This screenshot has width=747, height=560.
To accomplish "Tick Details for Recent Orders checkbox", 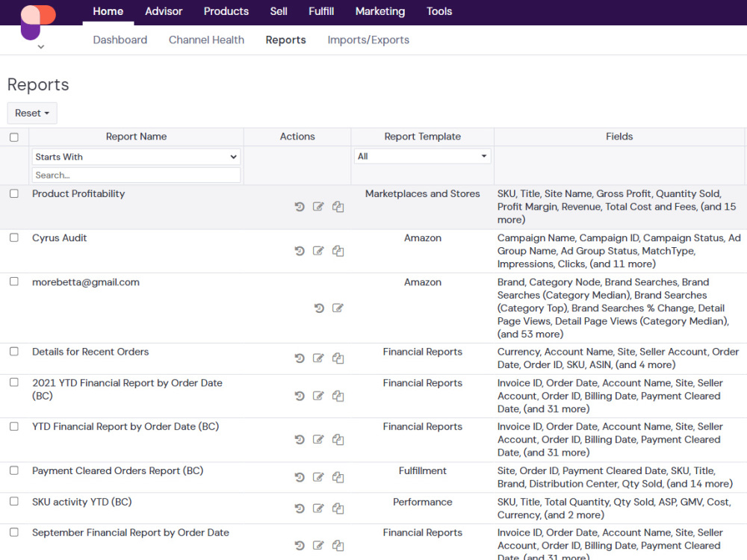I will pos(14,352).
